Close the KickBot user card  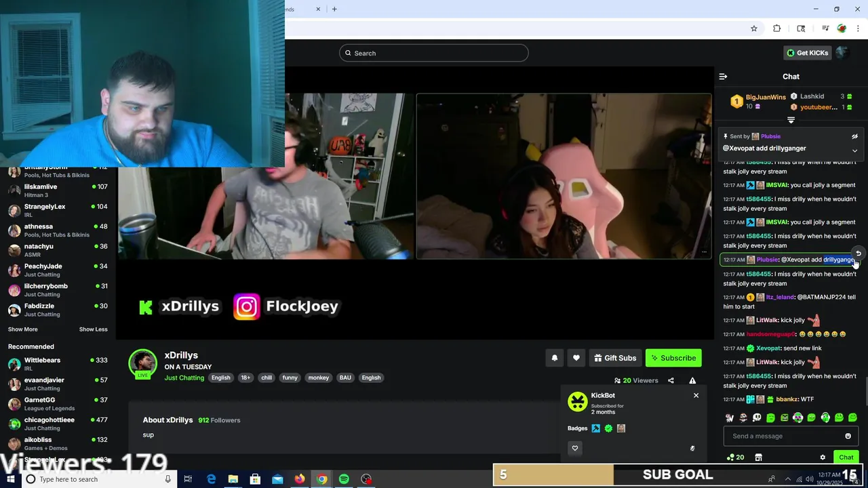point(696,395)
